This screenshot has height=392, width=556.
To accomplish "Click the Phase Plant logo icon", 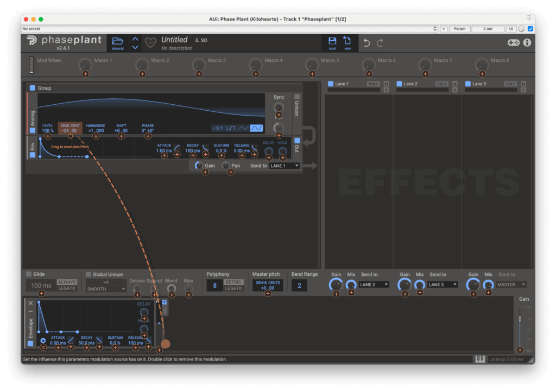I will (x=31, y=40).
